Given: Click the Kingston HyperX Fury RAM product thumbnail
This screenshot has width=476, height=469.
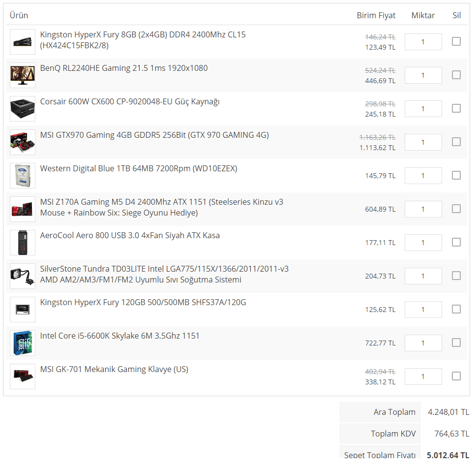Looking at the screenshot, I should pos(22,41).
